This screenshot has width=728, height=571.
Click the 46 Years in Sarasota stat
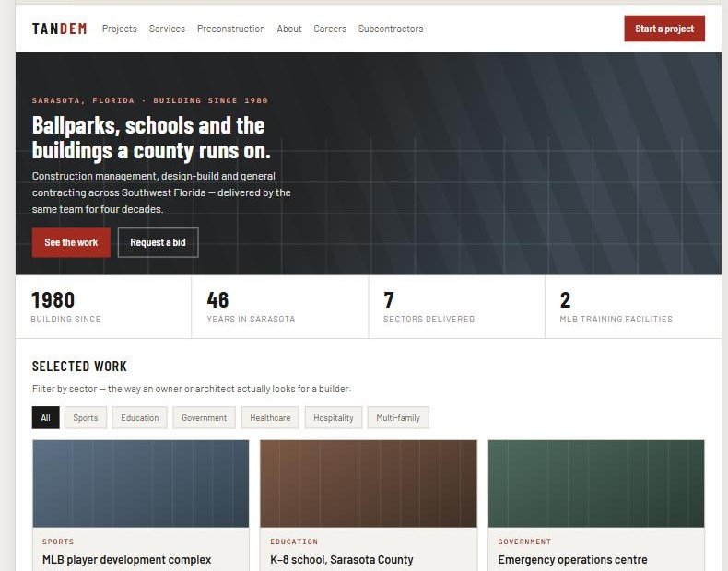pyautogui.click(x=280, y=307)
